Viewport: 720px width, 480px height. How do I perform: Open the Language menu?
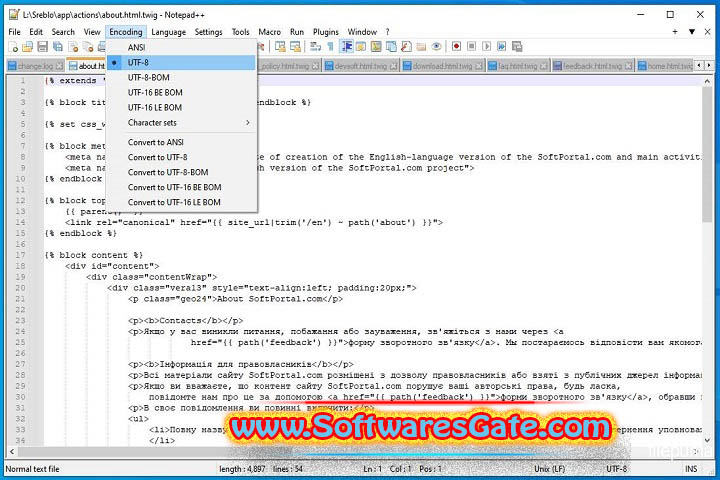[x=169, y=32]
